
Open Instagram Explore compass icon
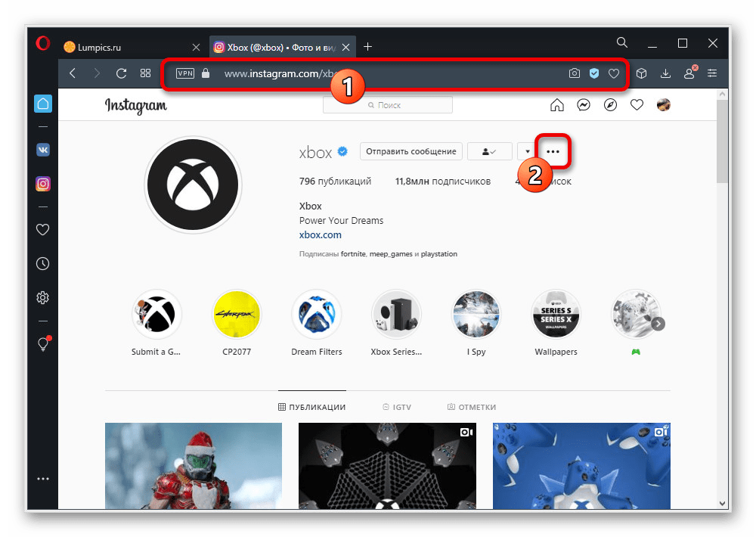pos(610,104)
